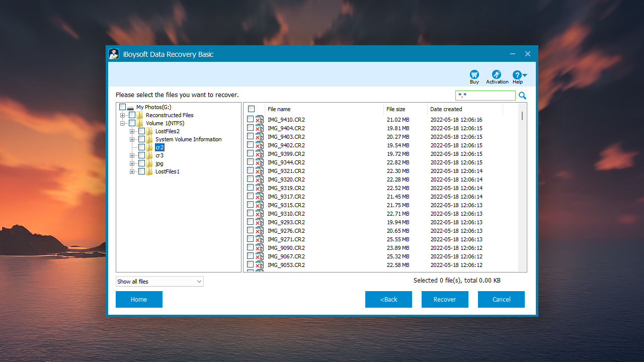Check the cr2 folder checkbox

tap(141, 147)
